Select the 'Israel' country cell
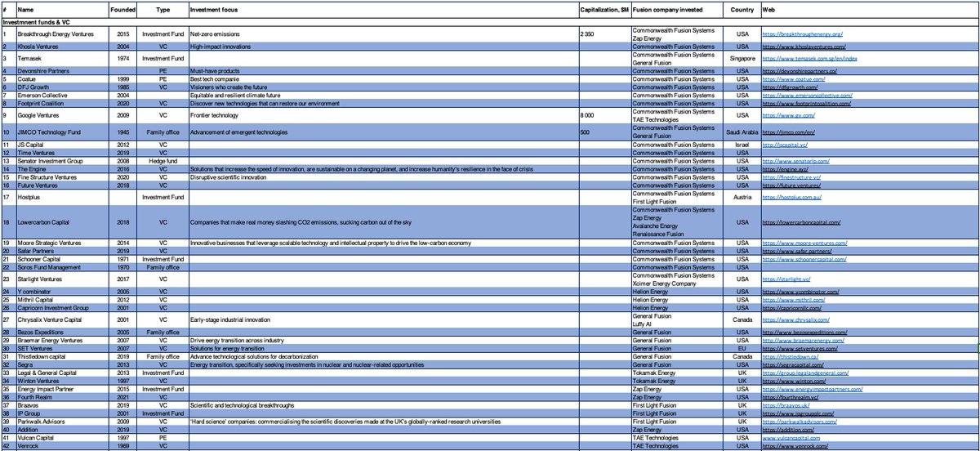The width and height of the screenshot is (980, 451). 742,144
